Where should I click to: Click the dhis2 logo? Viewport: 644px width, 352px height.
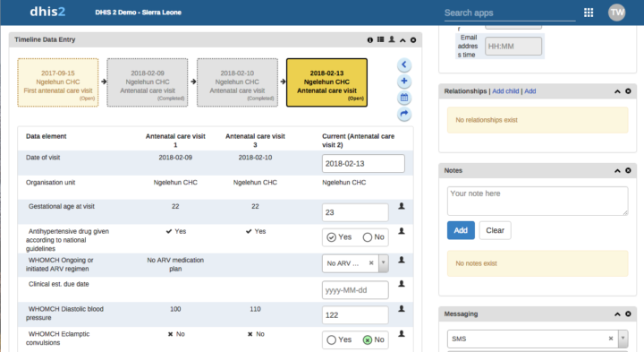click(47, 12)
